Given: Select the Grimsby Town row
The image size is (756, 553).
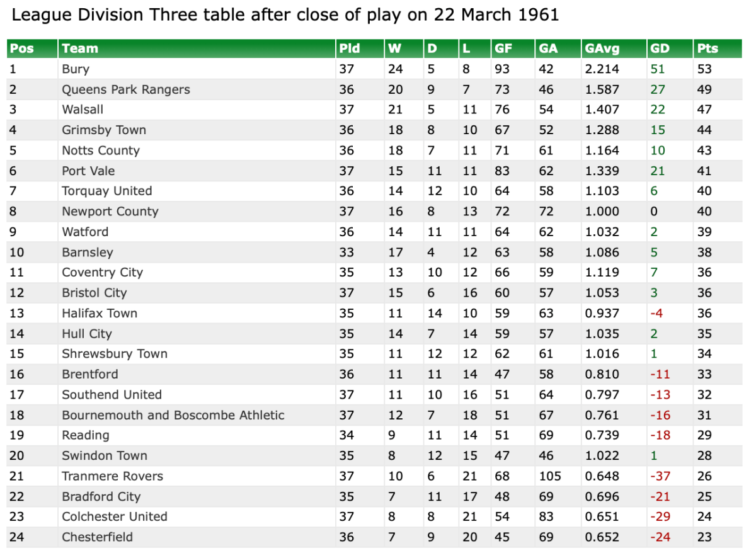Looking at the screenshot, I should point(104,130).
